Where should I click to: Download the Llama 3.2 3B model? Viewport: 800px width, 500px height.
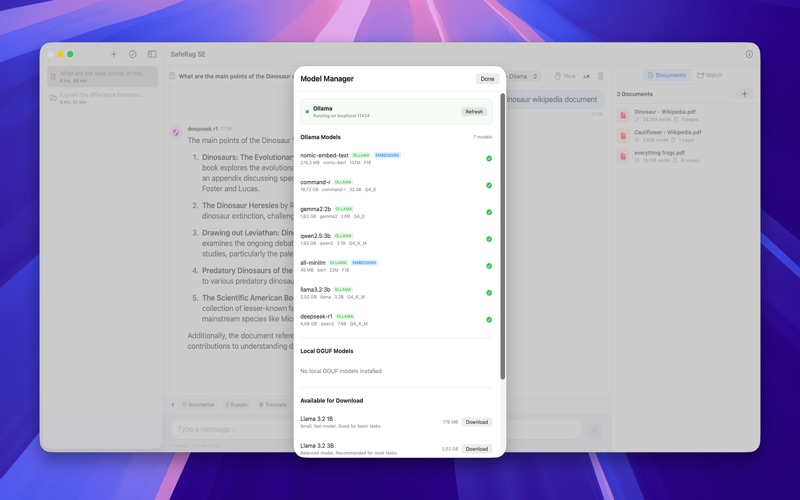pyautogui.click(x=477, y=449)
